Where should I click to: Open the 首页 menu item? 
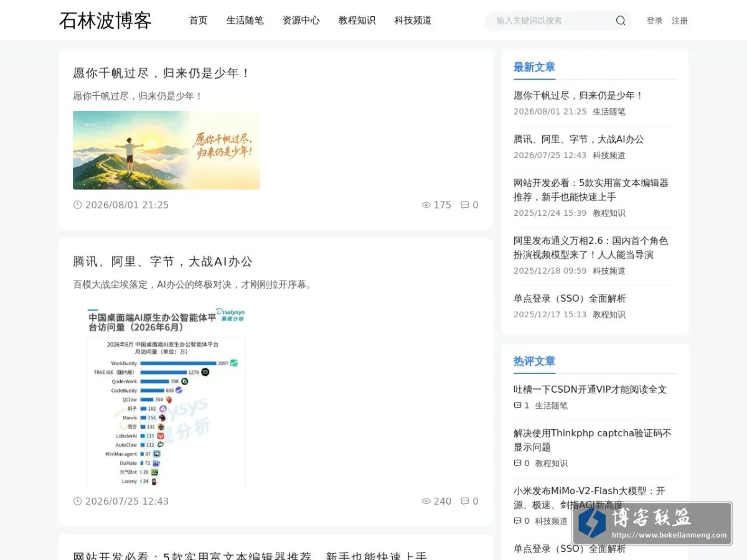click(199, 21)
